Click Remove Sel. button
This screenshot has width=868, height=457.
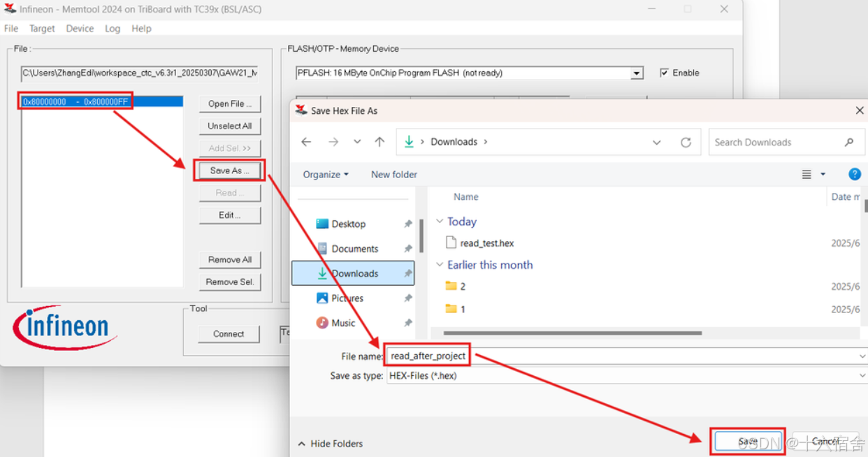229,282
